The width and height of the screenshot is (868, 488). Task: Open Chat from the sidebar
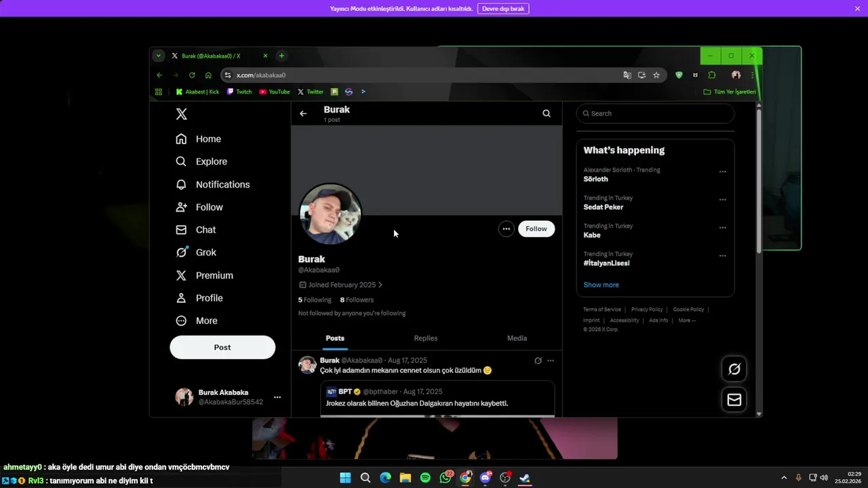pos(196,230)
